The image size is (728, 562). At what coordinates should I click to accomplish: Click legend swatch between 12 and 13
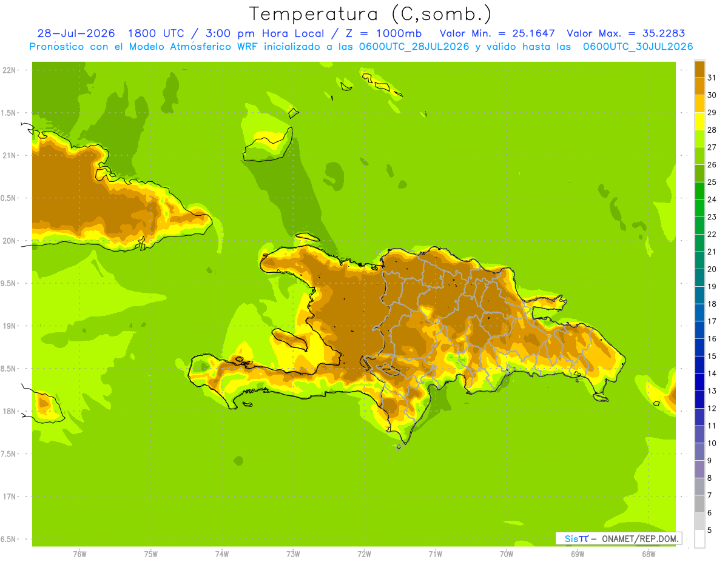[699, 400]
